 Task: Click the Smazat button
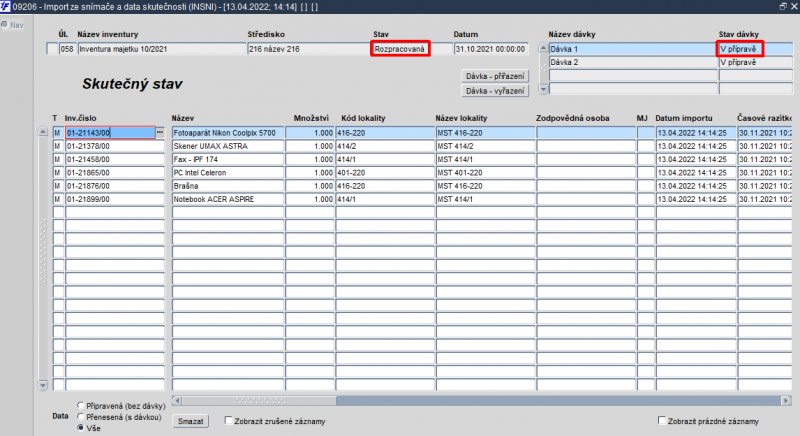[x=191, y=421]
